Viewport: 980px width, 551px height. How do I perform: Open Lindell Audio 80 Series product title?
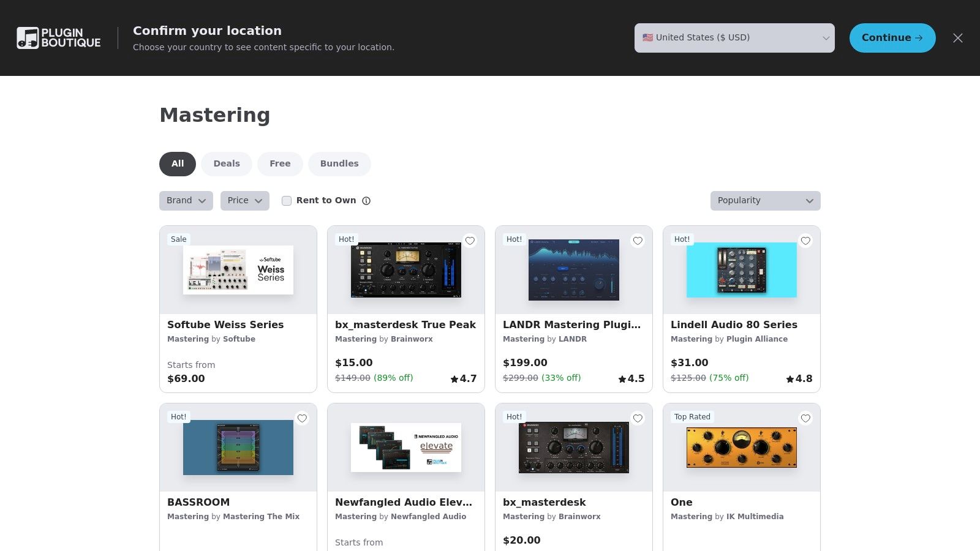pos(734,324)
